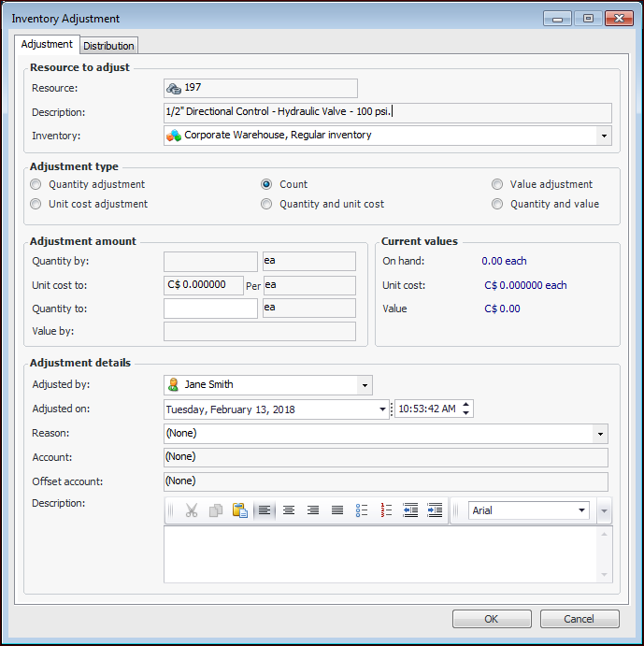Click the OK button
Viewport: 644px width, 646px height.
tap(491, 619)
